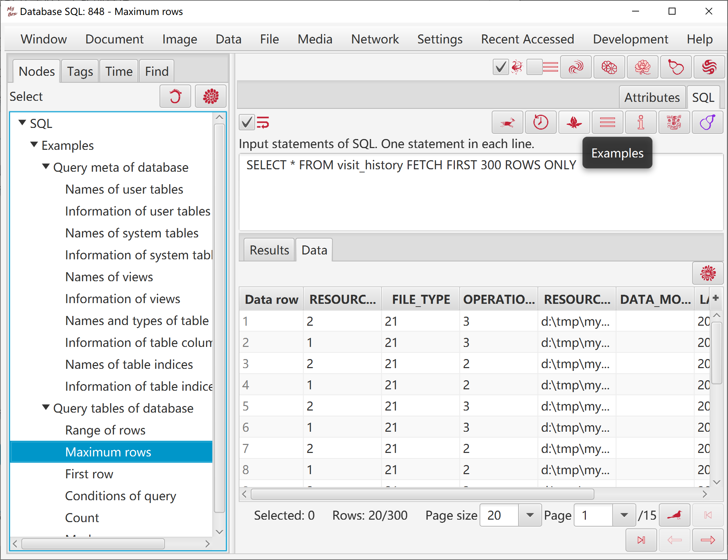Toggle the unchecked box beside lines icon
Image resolution: width=728 pixels, height=560 pixels.
click(534, 67)
